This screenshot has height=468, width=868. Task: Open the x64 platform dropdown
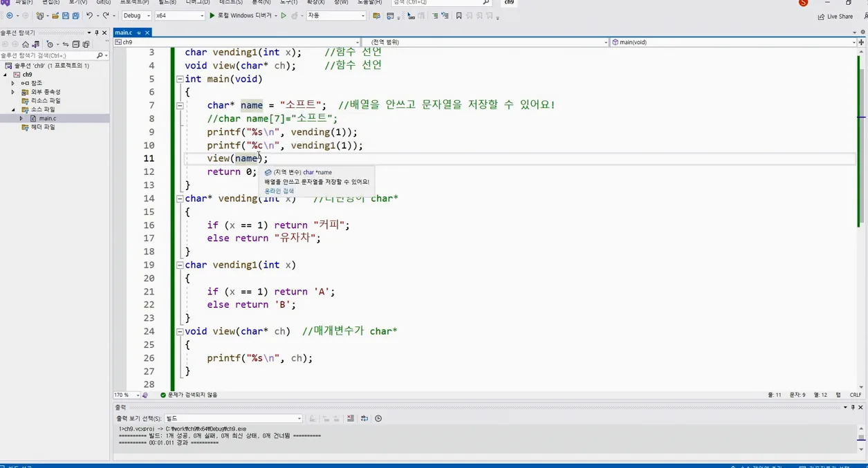pyautogui.click(x=180, y=15)
